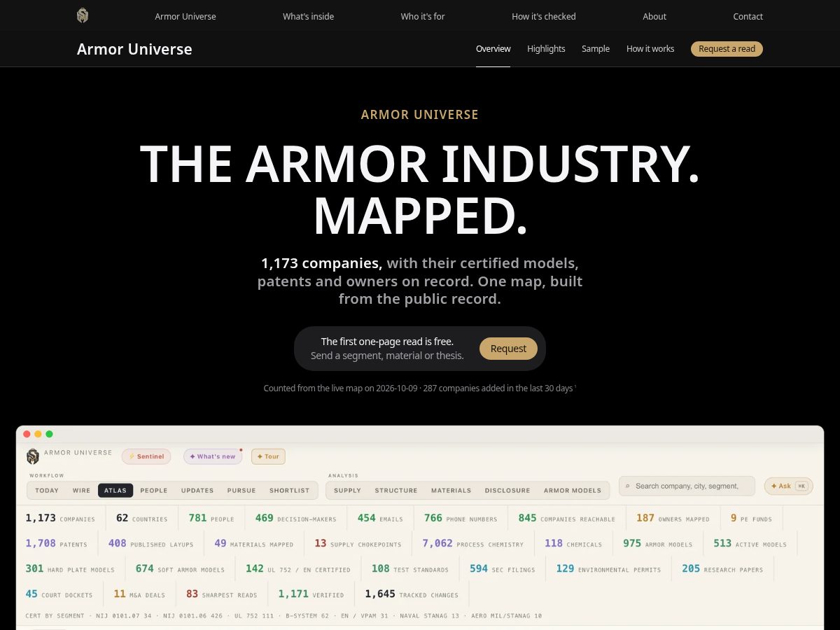Click the 9 PE FUNDS stat
This screenshot has height=630, width=840.
click(751, 519)
